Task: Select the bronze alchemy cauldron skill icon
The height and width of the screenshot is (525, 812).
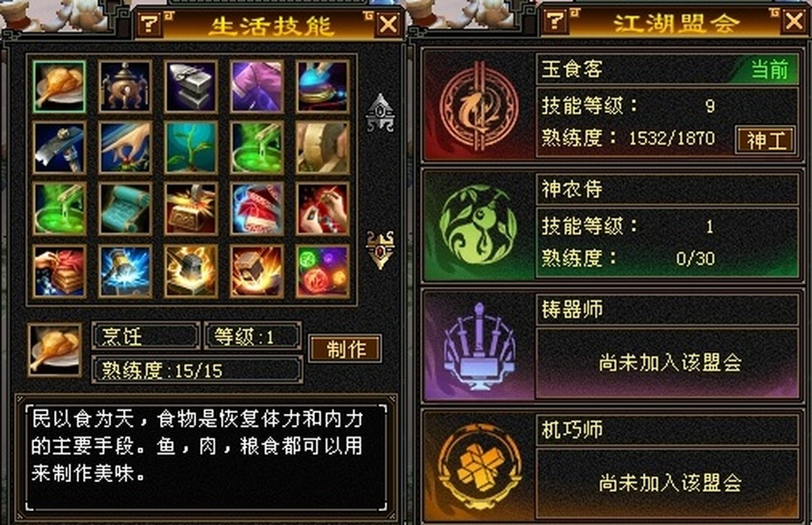Action: [x=125, y=87]
